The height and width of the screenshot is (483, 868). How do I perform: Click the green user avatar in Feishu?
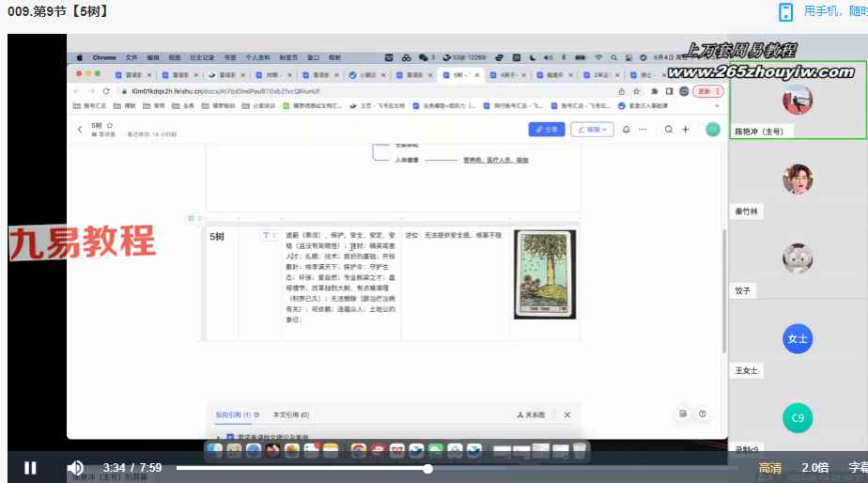[713, 130]
